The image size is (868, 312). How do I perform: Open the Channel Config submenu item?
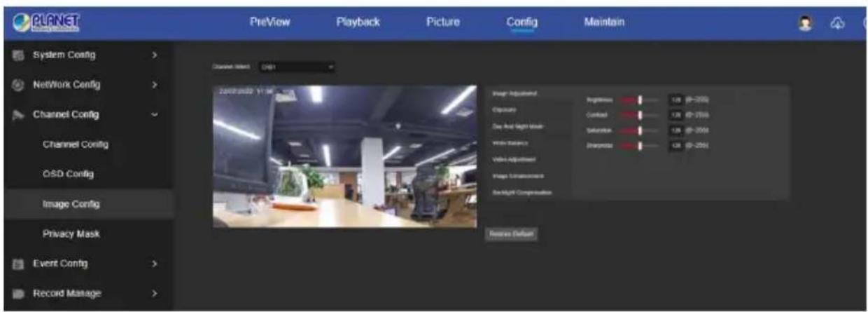(76, 144)
